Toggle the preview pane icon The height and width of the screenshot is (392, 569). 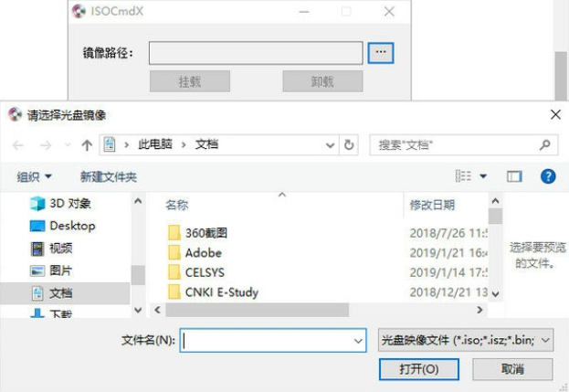click(x=514, y=176)
